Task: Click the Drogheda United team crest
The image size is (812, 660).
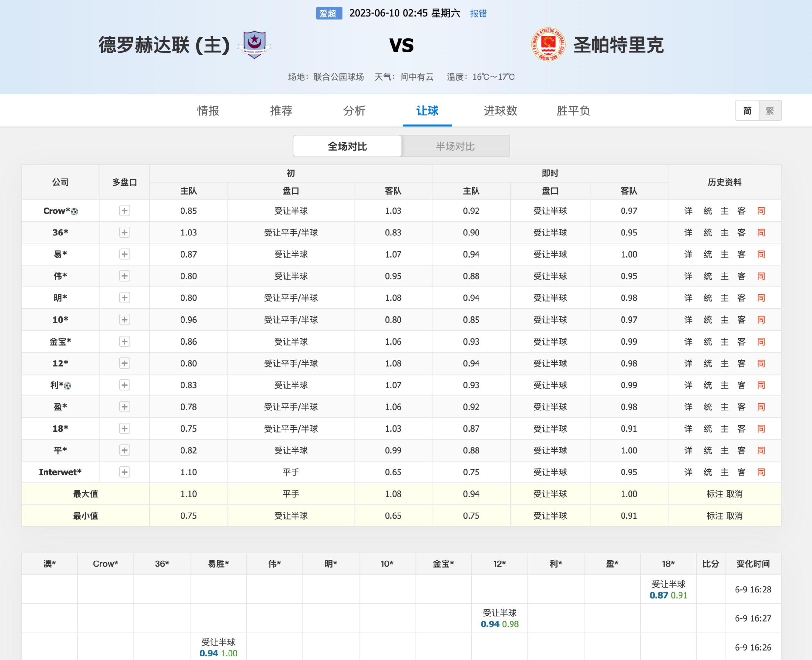Action: [x=254, y=45]
